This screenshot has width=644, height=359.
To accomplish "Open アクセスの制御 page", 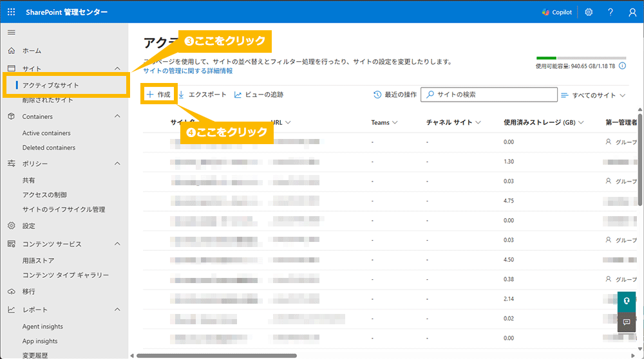I will pyautogui.click(x=44, y=195).
